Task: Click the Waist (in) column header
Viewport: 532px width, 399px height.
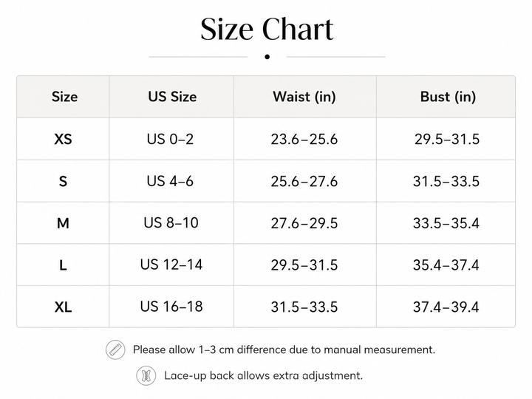Action: pyautogui.click(x=304, y=97)
